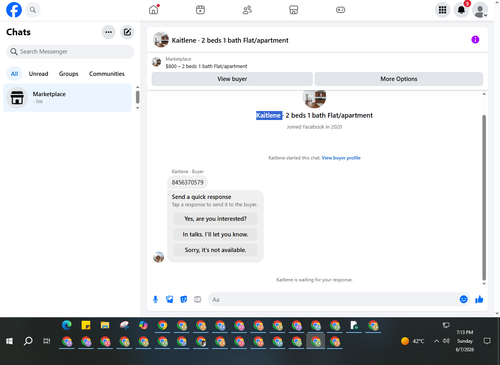Choose a GIF with the GIF icon

[x=198, y=299]
